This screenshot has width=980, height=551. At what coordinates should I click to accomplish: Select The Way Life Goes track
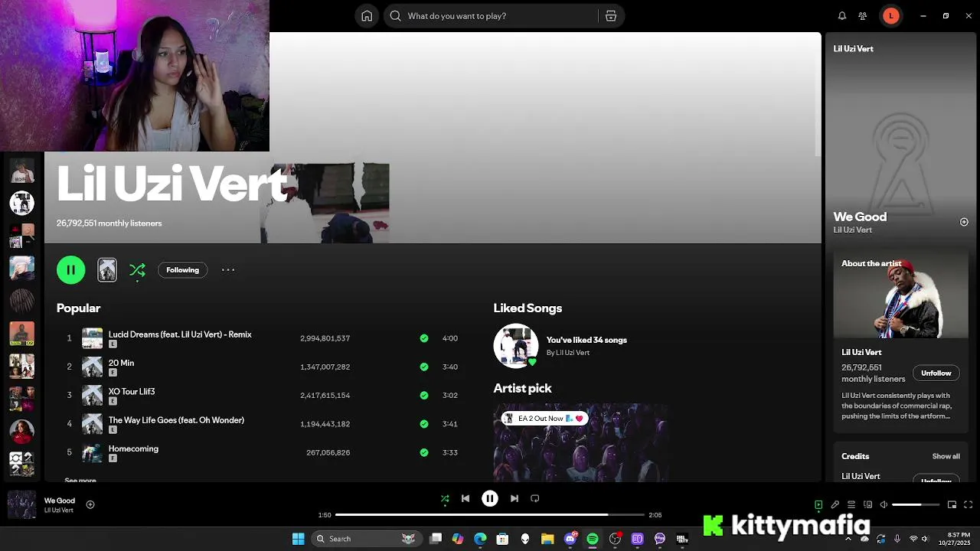tap(176, 420)
